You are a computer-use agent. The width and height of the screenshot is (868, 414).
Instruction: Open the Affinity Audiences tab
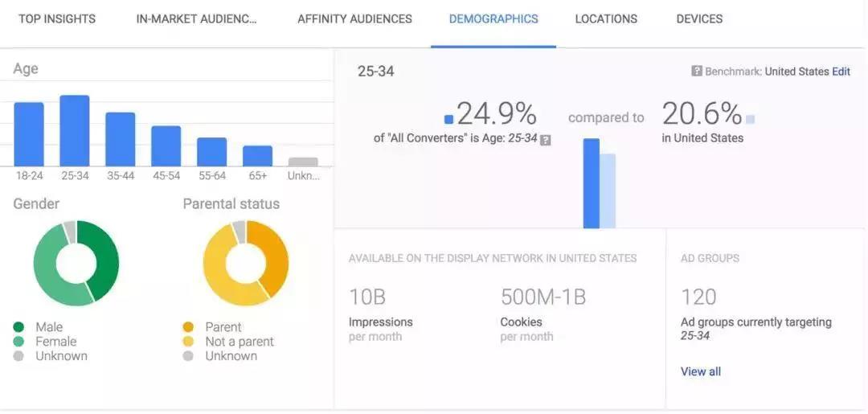click(x=354, y=18)
